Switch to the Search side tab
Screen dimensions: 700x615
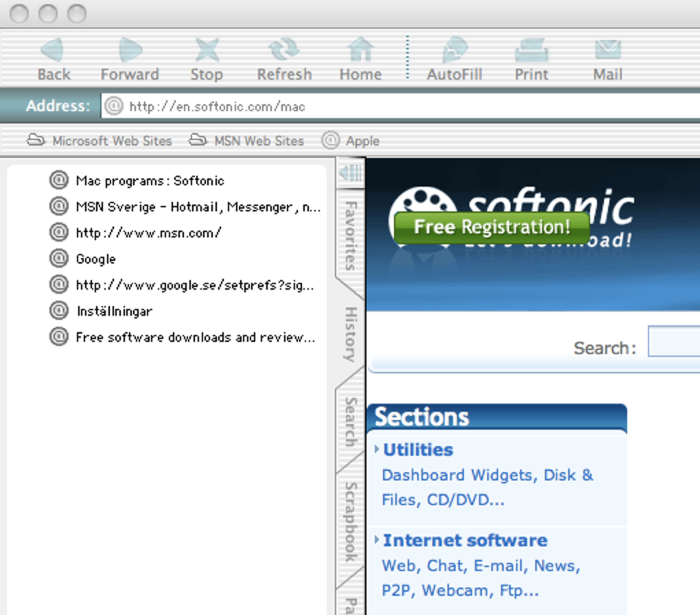[x=351, y=422]
